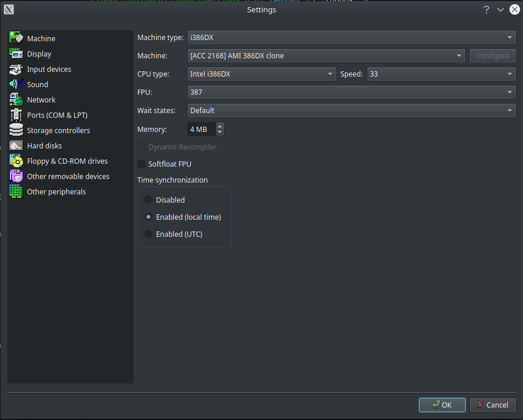Open the Storage controllers icon
Viewport: 523px width, 420px height.
[16, 130]
